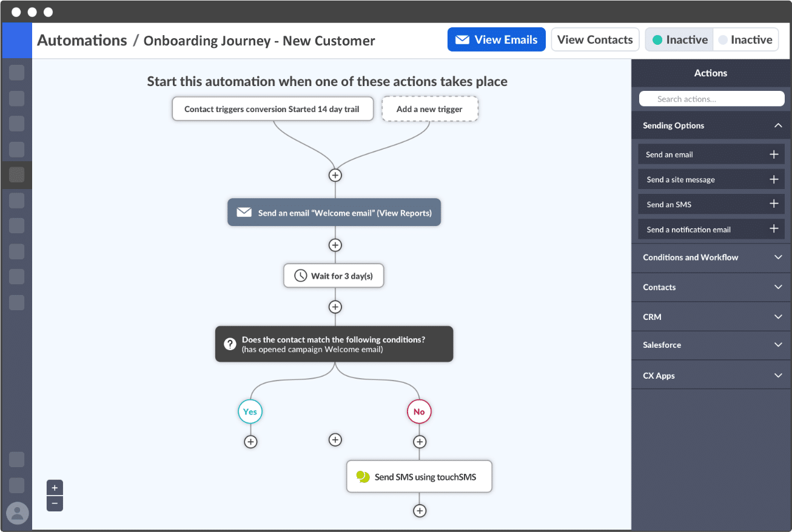Click the View Emails button
The height and width of the screenshot is (532, 792).
496,40
